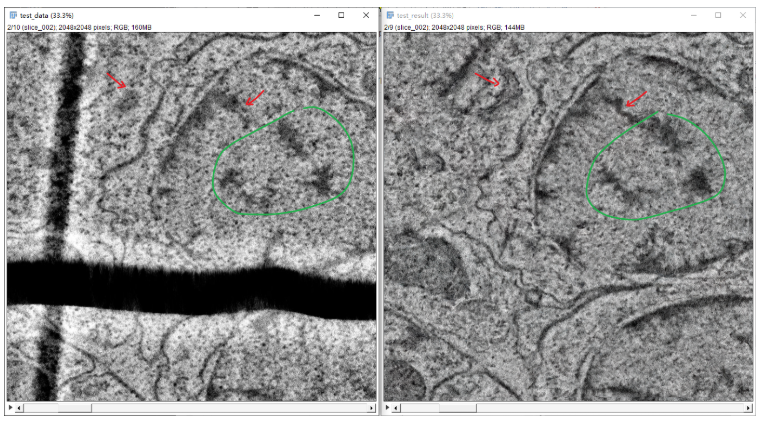Go to previous slice via test_data left scroll arrow
This screenshot has width=762, height=421.
[19, 408]
